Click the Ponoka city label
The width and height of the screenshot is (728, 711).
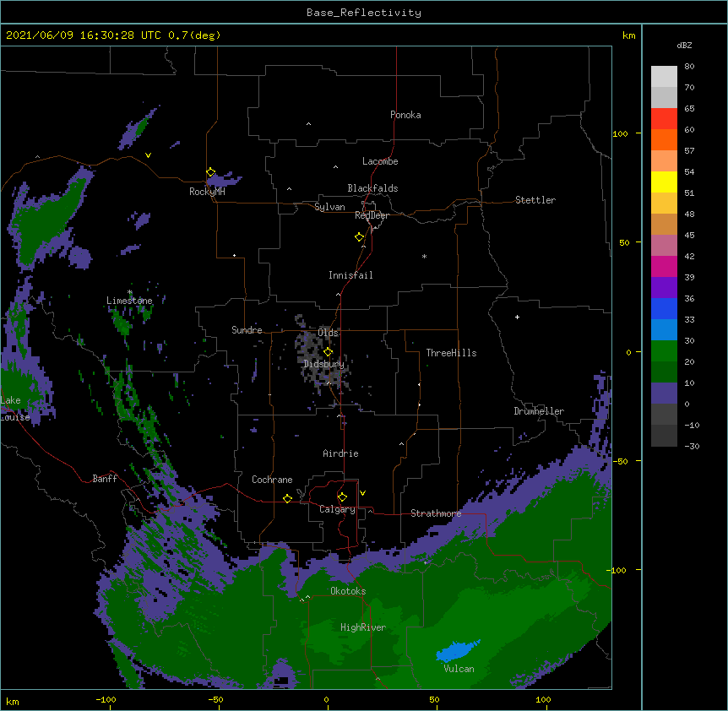(x=405, y=115)
